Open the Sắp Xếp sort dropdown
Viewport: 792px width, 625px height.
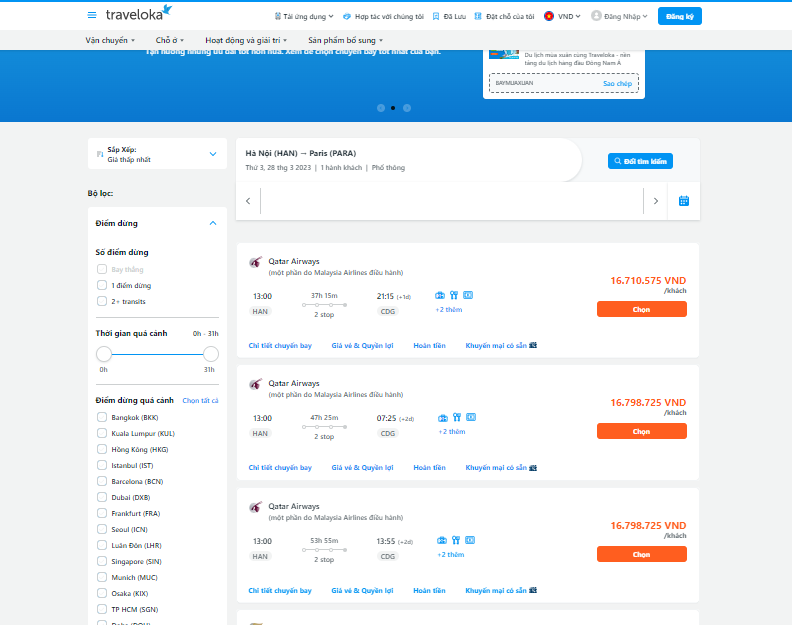coord(157,154)
